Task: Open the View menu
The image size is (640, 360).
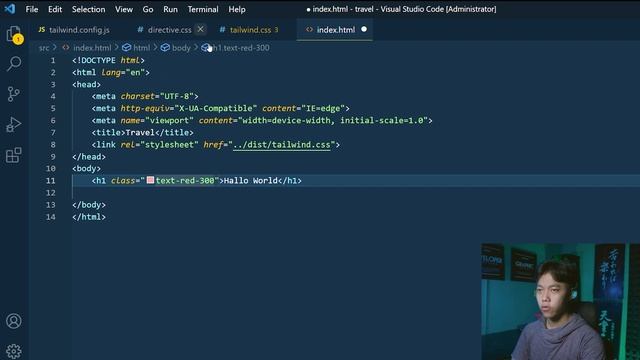Action: pos(124,9)
